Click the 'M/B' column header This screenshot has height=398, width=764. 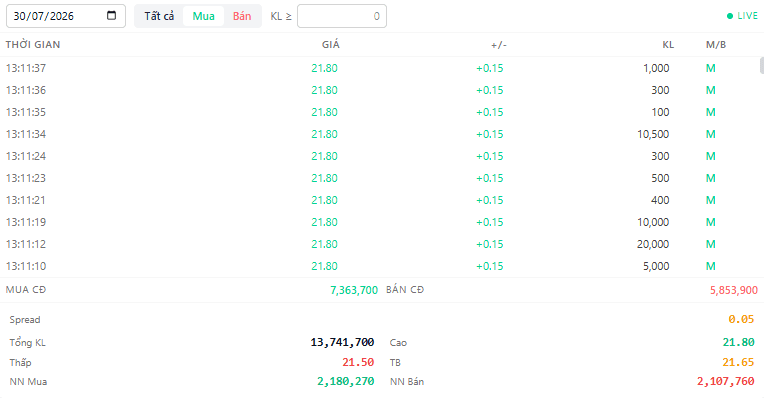click(716, 45)
